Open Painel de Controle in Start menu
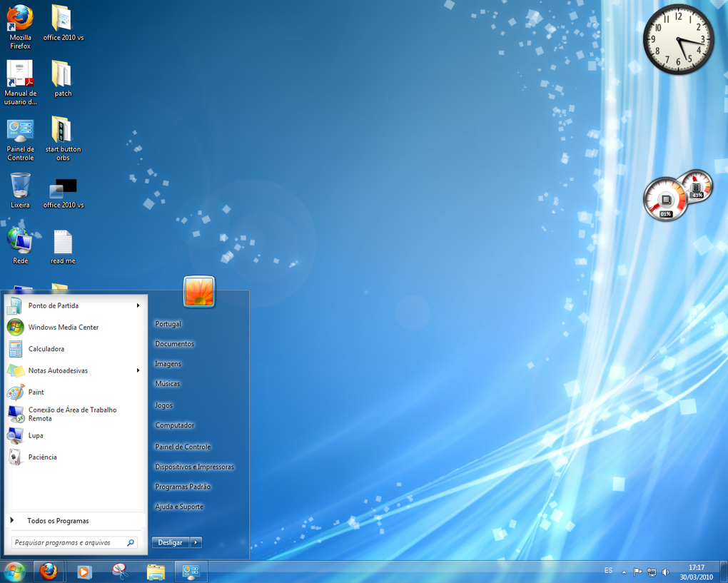The height and width of the screenshot is (583, 728). coord(183,447)
